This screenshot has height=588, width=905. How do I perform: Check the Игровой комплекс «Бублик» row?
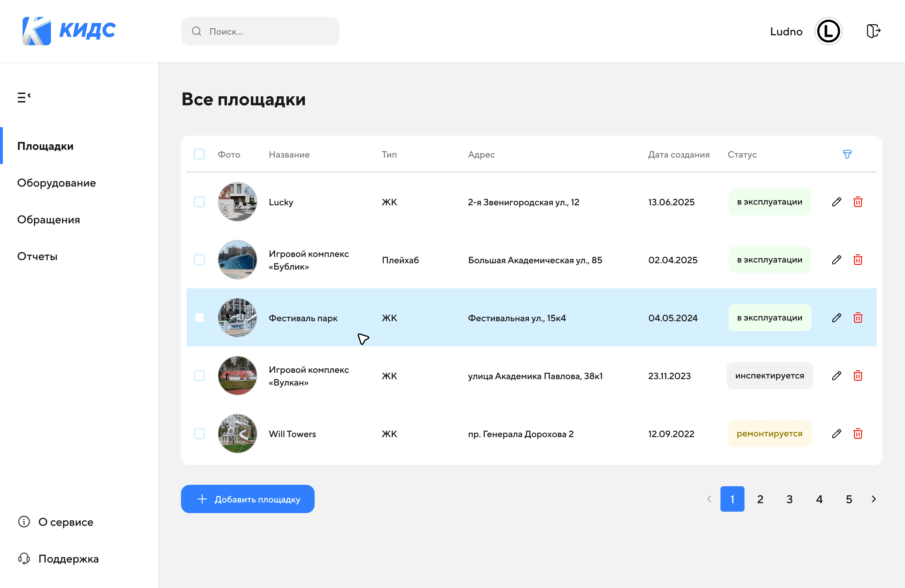199,260
